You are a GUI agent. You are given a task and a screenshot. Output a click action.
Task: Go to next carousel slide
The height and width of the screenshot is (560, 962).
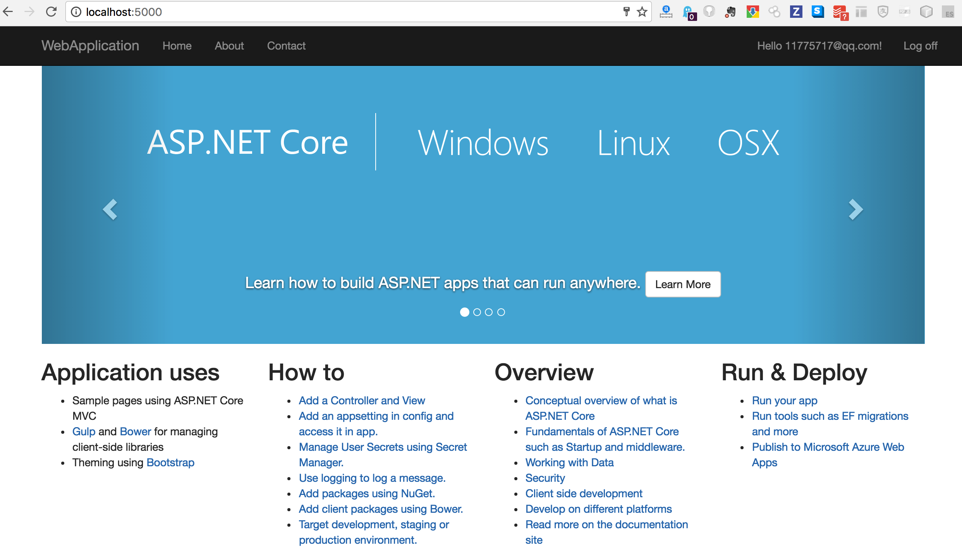point(855,210)
